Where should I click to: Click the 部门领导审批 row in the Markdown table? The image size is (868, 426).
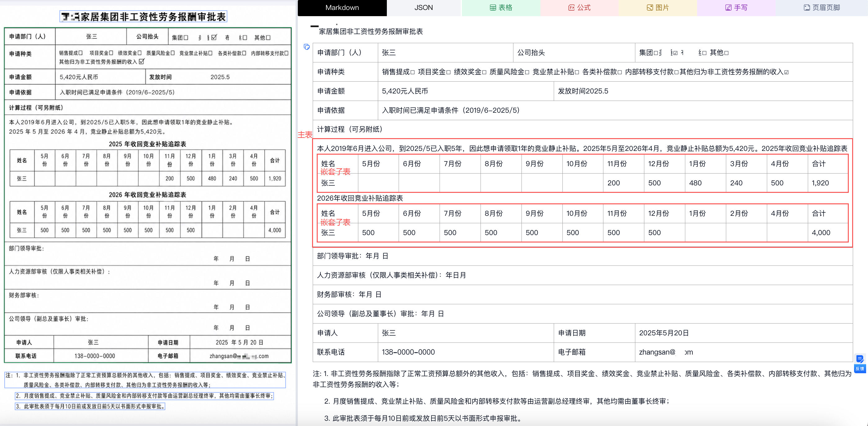coord(583,256)
